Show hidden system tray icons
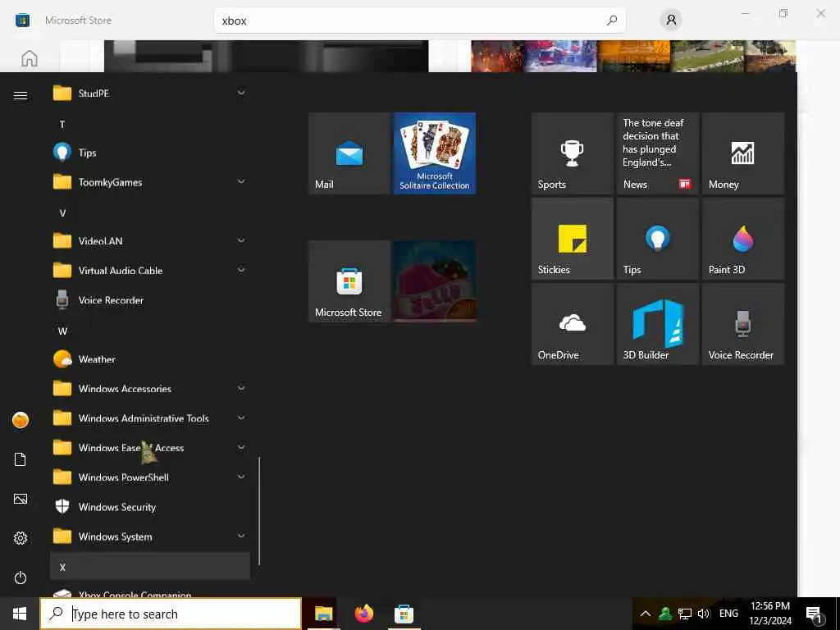Screen dimensions: 840x630 646,614
